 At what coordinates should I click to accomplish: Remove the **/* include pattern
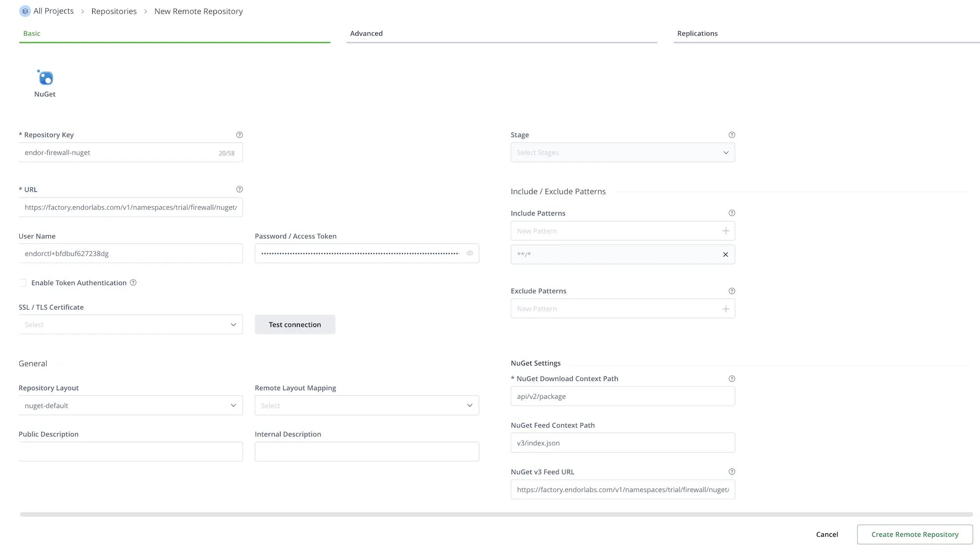[x=726, y=255]
